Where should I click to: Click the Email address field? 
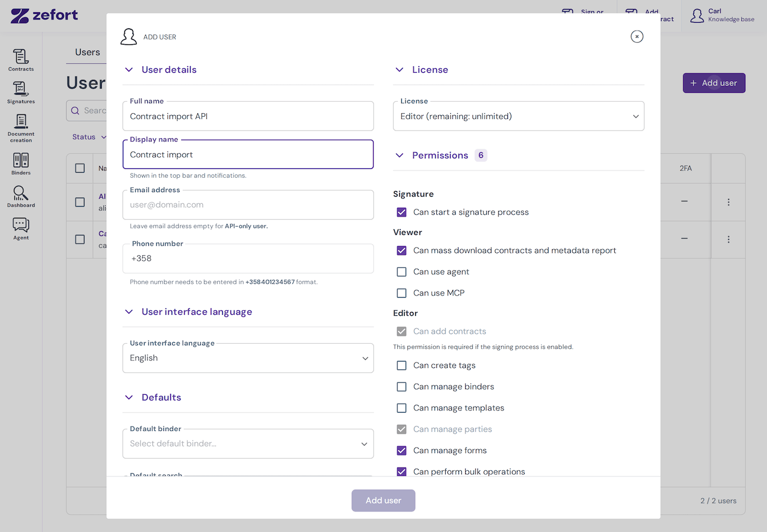248,205
